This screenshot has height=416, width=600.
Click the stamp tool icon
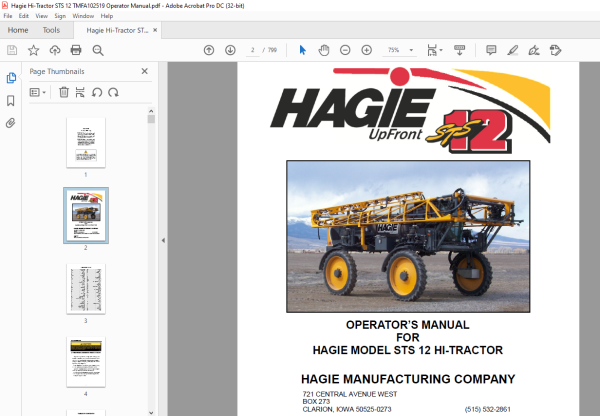pos(555,50)
